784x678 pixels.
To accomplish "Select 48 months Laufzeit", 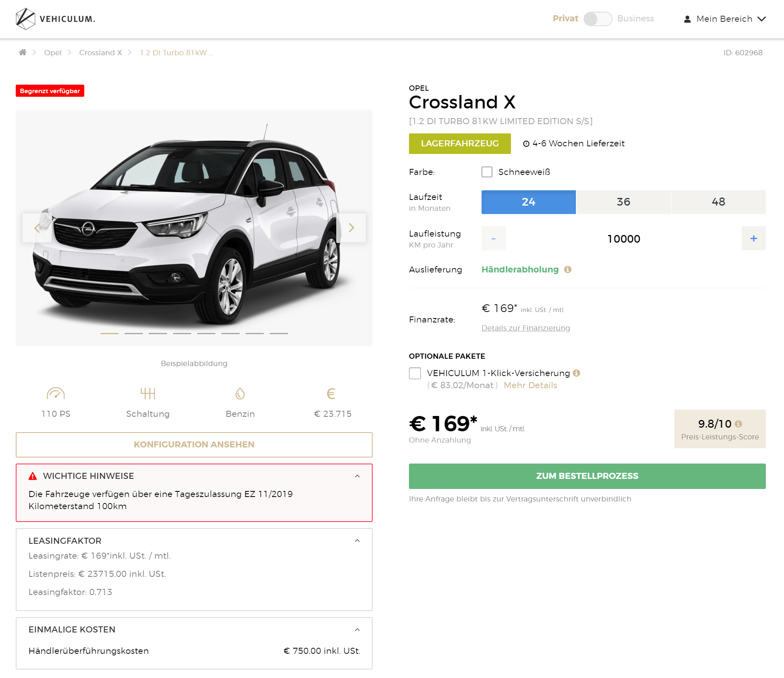I will pyautogui.click(x=719, y=202).
